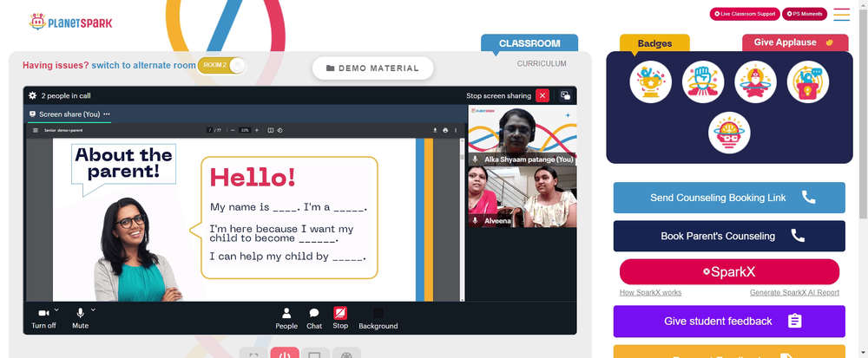Select Alka Shyaam patange video thumbnail
The image size is (868, 358).
(x=522, y=135)
